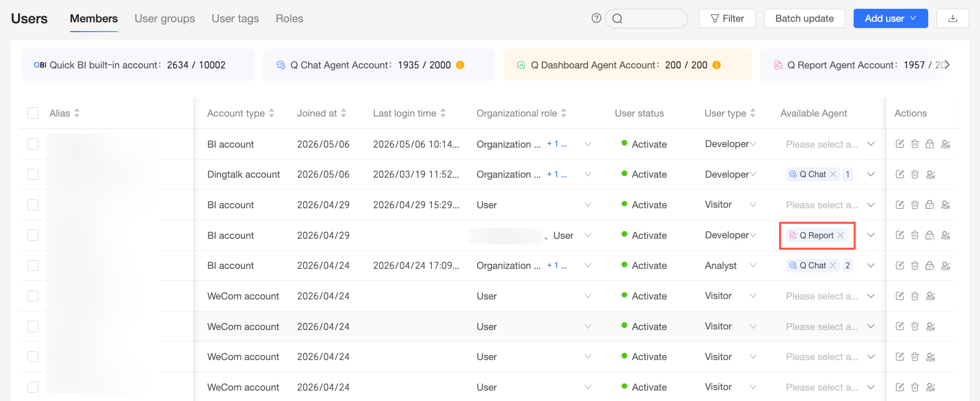The height and width of the screenshot is (401, 980).
Task: Sort by Joined at column
Action: 343,113
